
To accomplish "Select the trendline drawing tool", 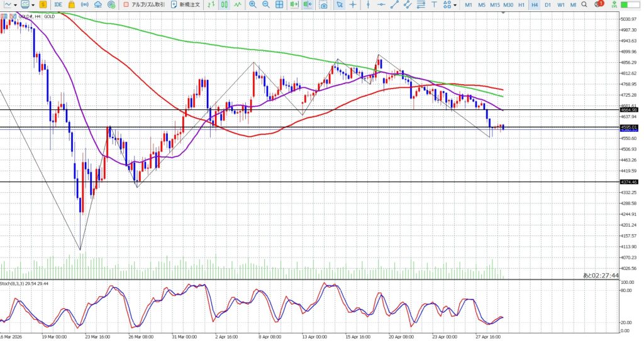I will [x=394, y=5].
